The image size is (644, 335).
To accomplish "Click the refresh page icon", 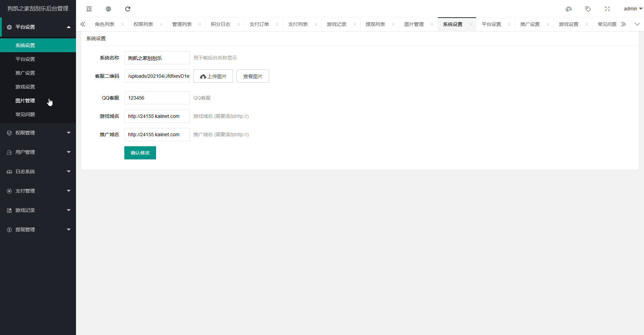I will (128, 9).
